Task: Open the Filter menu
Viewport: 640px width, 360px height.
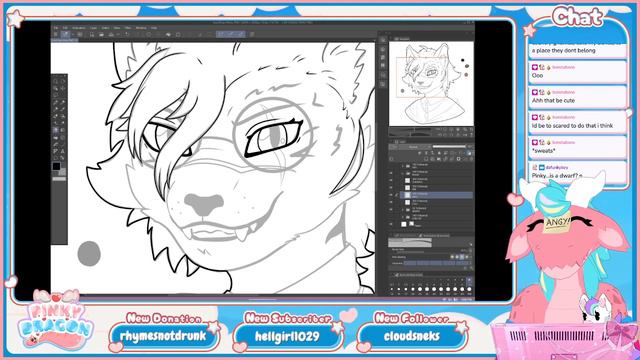Action: 128,28
